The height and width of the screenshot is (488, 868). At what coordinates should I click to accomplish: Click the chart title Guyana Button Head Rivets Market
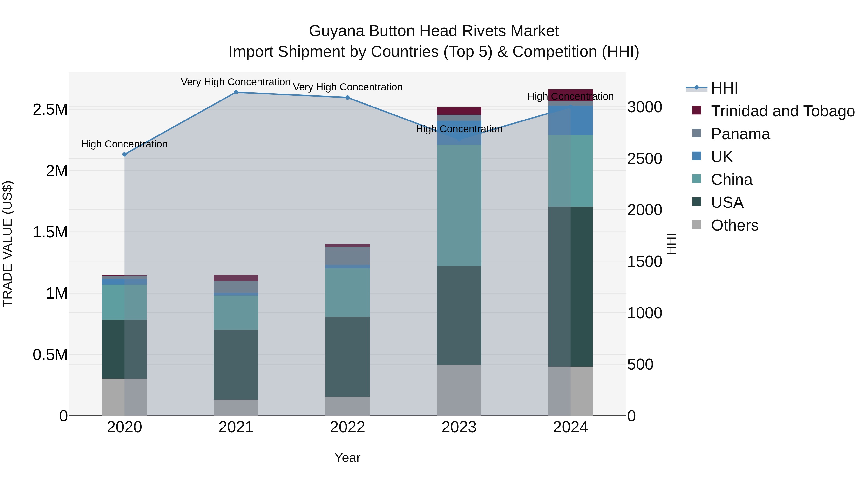[x=434, y=31]
